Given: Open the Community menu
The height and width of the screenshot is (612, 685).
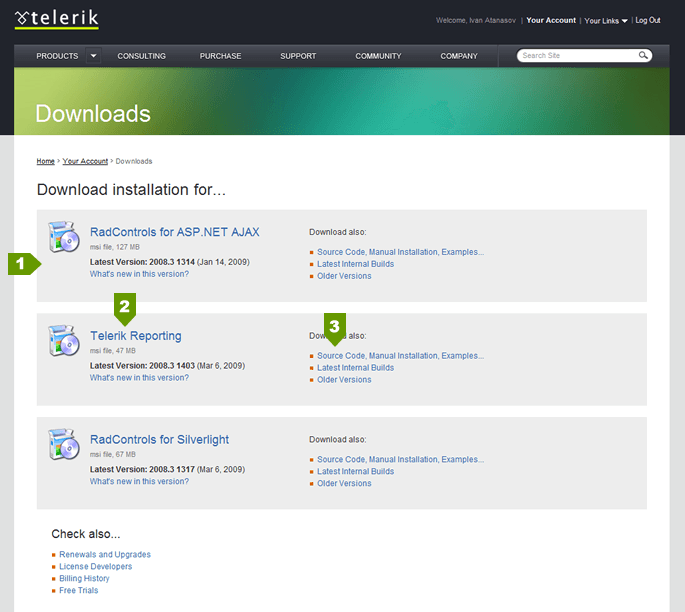Looking at the screenshot, I should coord(378,56).
